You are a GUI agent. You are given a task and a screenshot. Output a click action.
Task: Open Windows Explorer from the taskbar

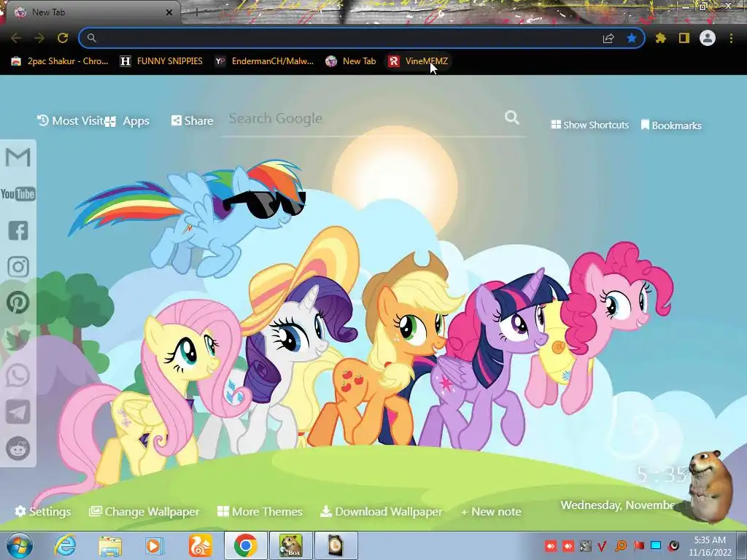tap(110, 546)
